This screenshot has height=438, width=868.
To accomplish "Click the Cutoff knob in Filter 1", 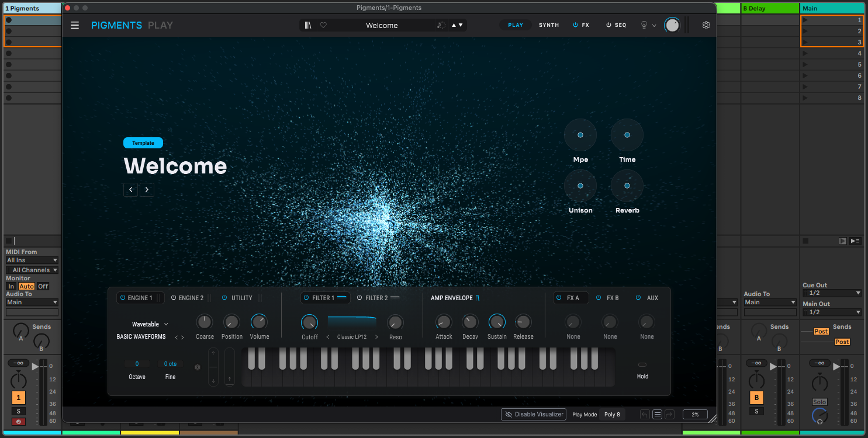I will tap(309, 322).
